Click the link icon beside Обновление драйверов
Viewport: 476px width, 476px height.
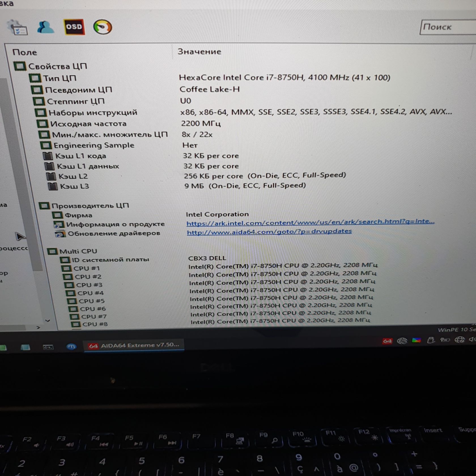click(60, 234)
